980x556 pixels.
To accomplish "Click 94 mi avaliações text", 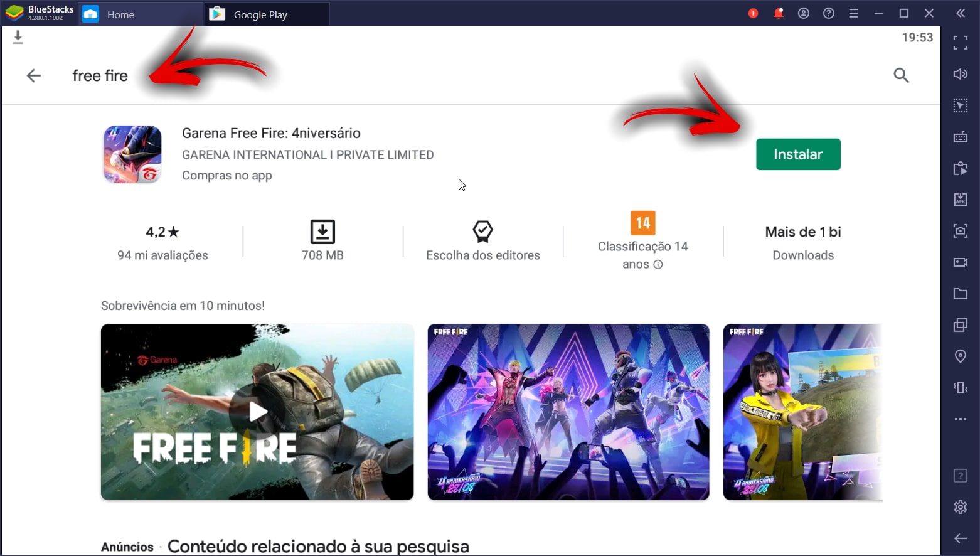I will (x=162, y=255).
